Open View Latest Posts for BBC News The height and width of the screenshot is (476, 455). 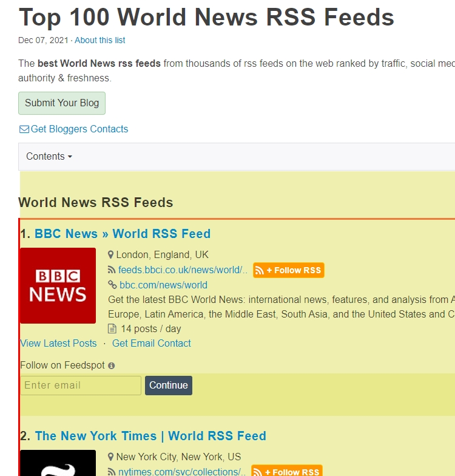coord(58,344)
